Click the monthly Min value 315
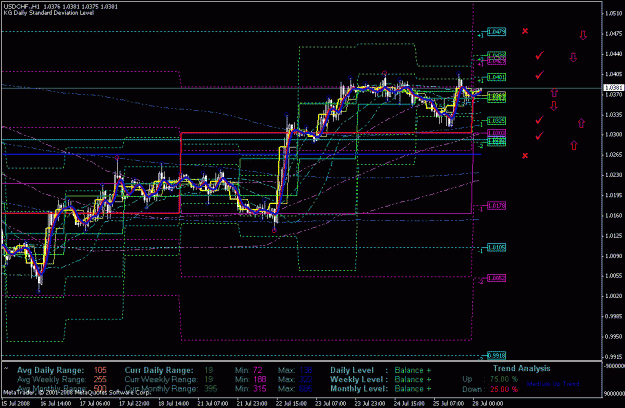 tap(259, 389)
